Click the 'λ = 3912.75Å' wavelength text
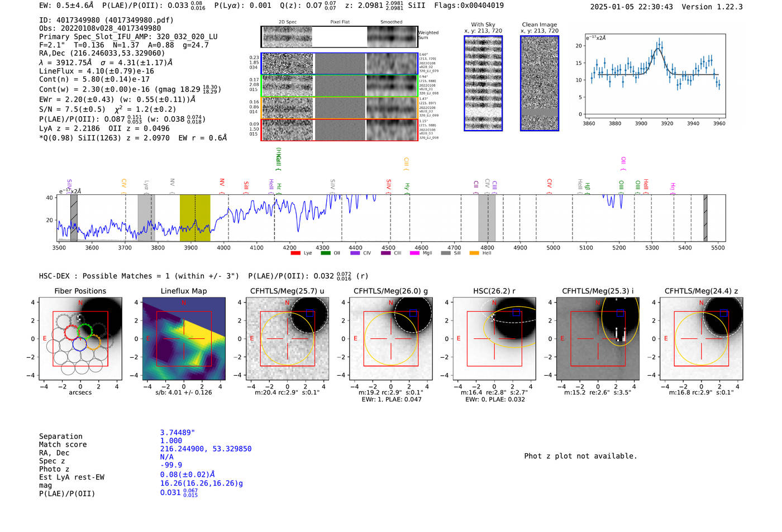The image size is (782, 532). [65, 63]
